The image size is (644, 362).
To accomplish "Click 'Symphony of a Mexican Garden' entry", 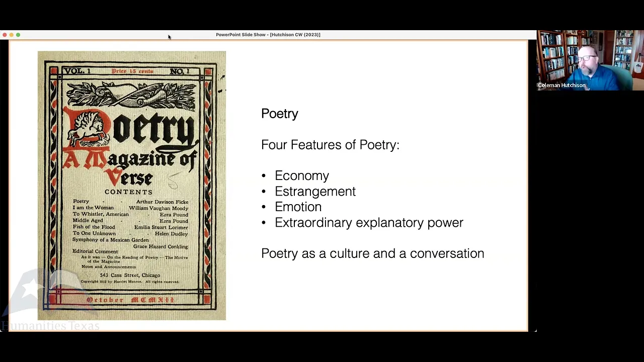I will (x=111, y=240).
